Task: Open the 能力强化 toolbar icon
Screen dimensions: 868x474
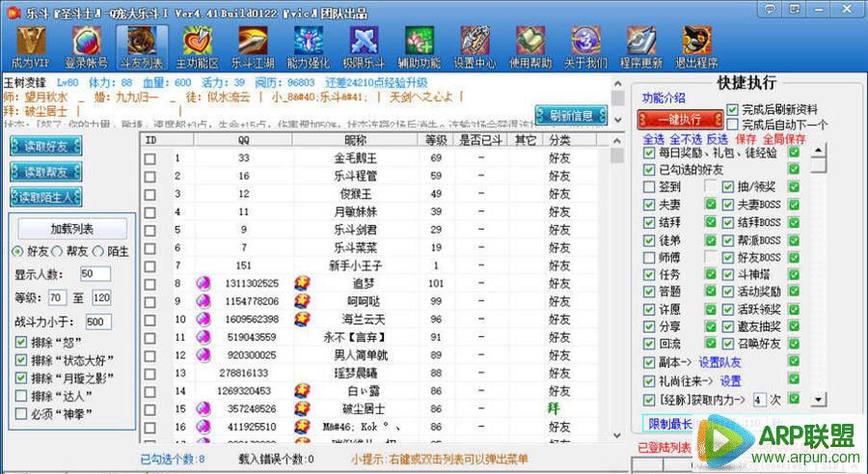Action: click(x=309, y=47)
